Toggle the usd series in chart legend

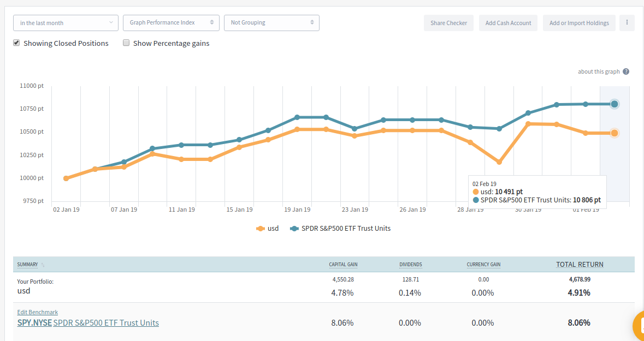pyautogui.click(x=268, y=229)
